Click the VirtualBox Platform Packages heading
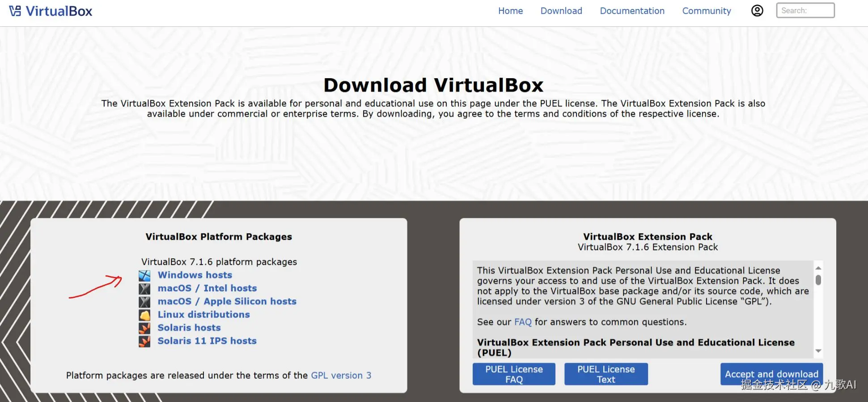This screenshot has width=868, height=402. pyautogui.click(x=219, y=237)
